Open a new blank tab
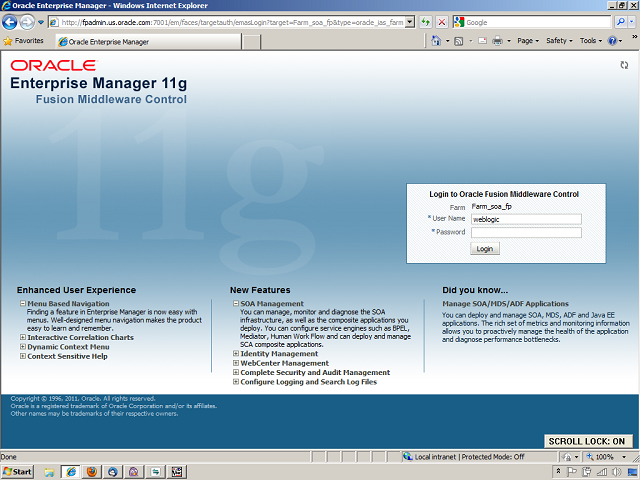 251,42
